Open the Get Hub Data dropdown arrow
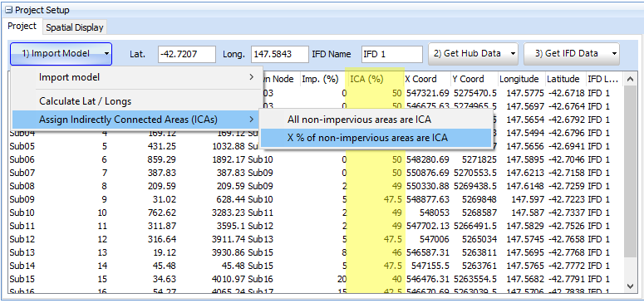Image resolution: width=644 pixels, height=303 pixels. (x=512, y=54)
